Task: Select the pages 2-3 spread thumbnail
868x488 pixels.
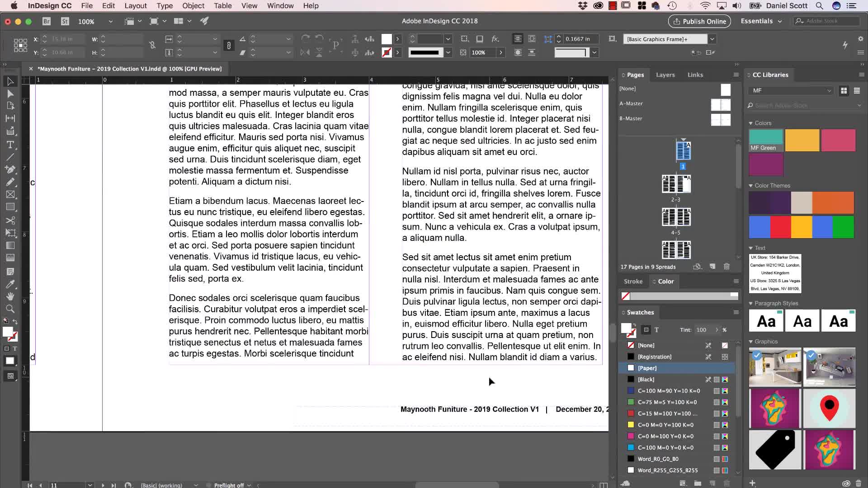Action: point(676,184)
